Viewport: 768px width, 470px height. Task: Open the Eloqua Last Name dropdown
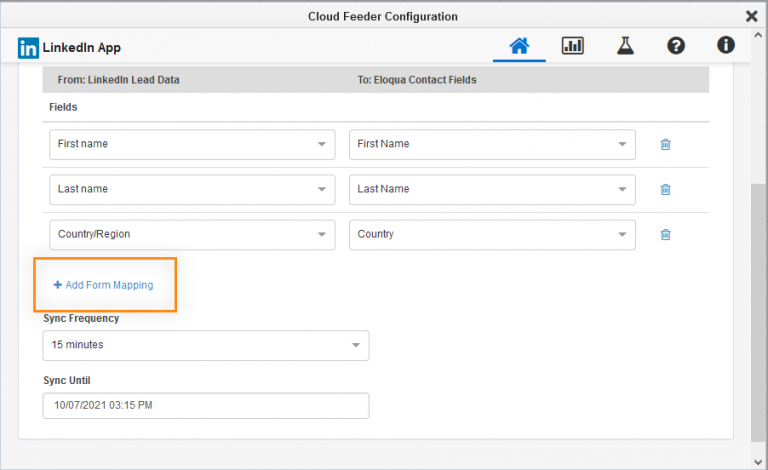(x=492, y=189)
